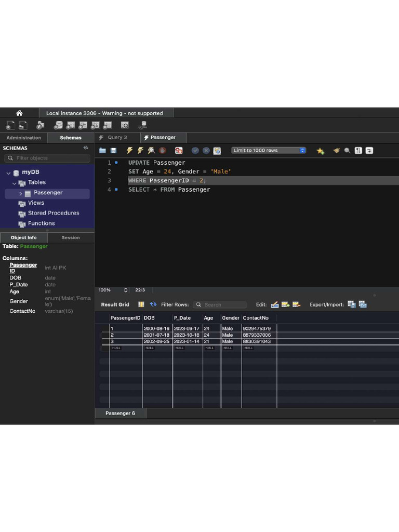Image resolution: width=399 pixels, height=532 pixels.
Task: Click the Export recordset icon
Action: (x=351, y=304)
